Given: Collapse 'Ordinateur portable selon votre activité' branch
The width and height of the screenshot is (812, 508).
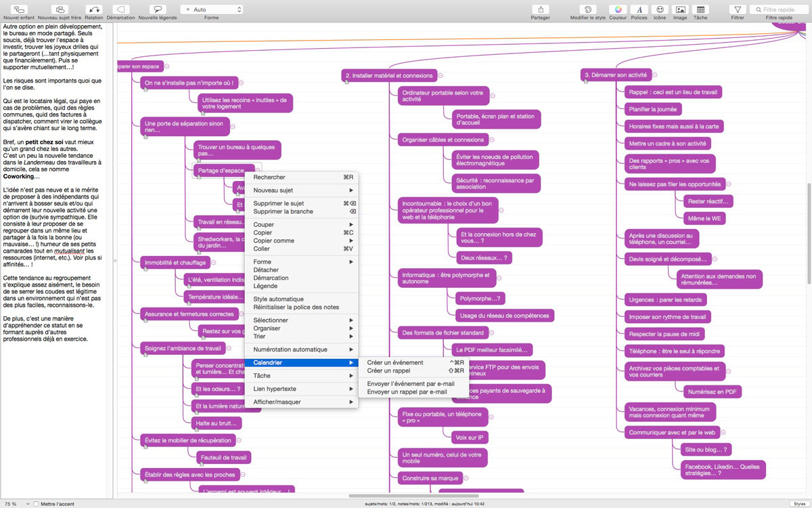Looking at the screenshot, I should 493,96.
